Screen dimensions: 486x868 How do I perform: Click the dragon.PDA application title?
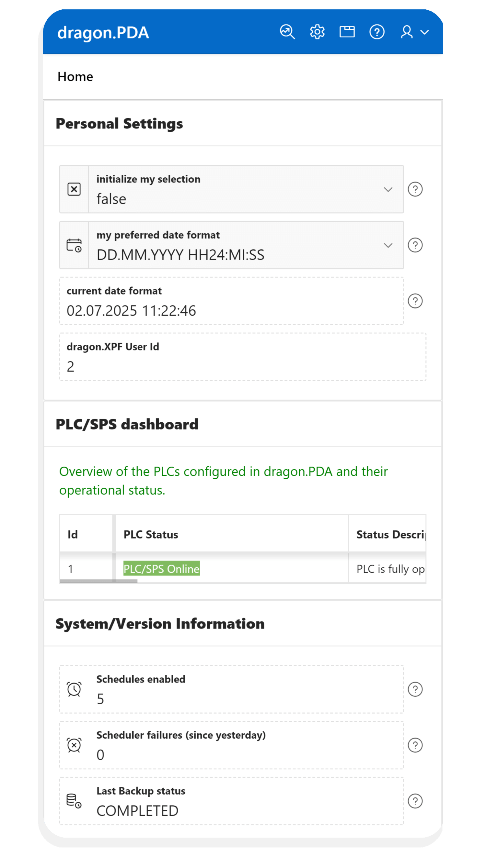coord(103,33)
